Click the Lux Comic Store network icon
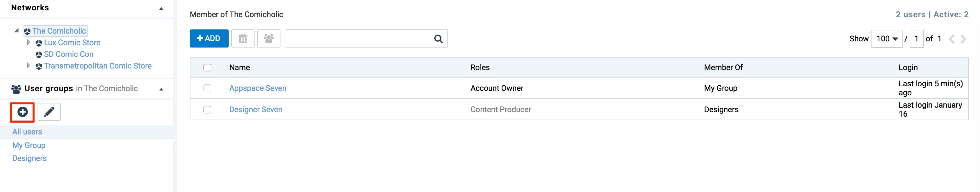Screen dimensions: 980x192 [39, 43]
